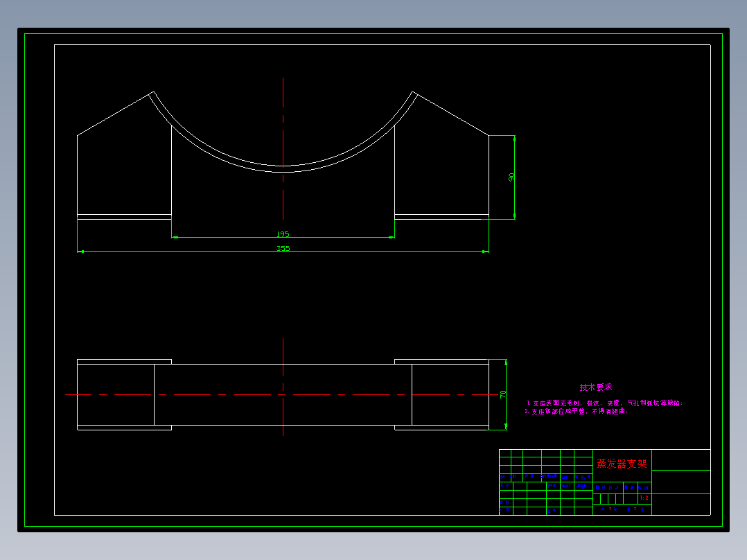
Task: Select the vertical 70 dimension label
Action: 502,394
